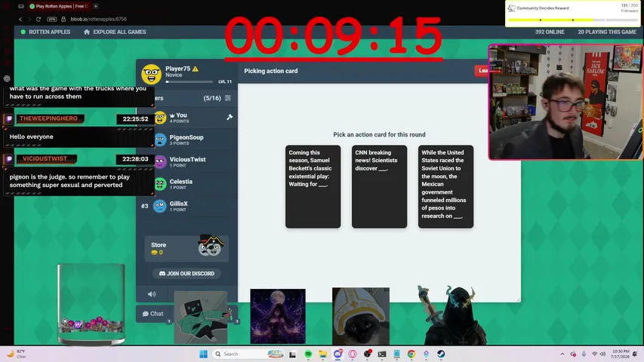Click the pin icon beside You

tap(230, 118)
